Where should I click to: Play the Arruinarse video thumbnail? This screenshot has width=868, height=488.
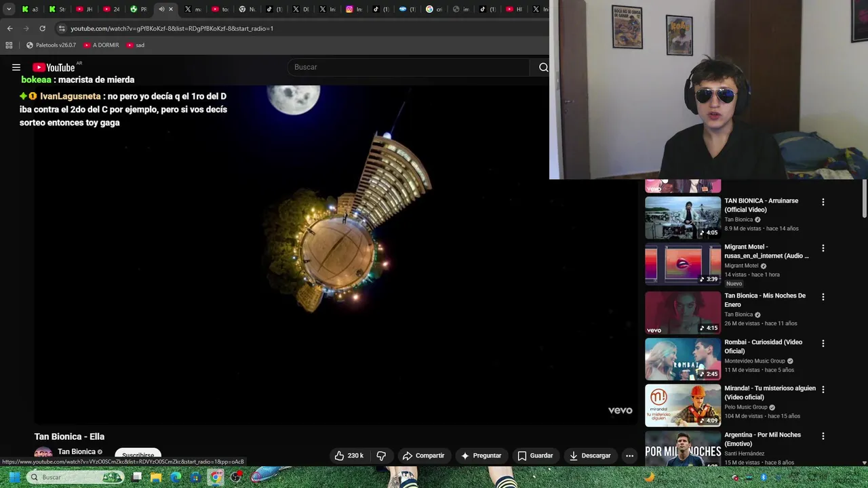pos(683,218)
